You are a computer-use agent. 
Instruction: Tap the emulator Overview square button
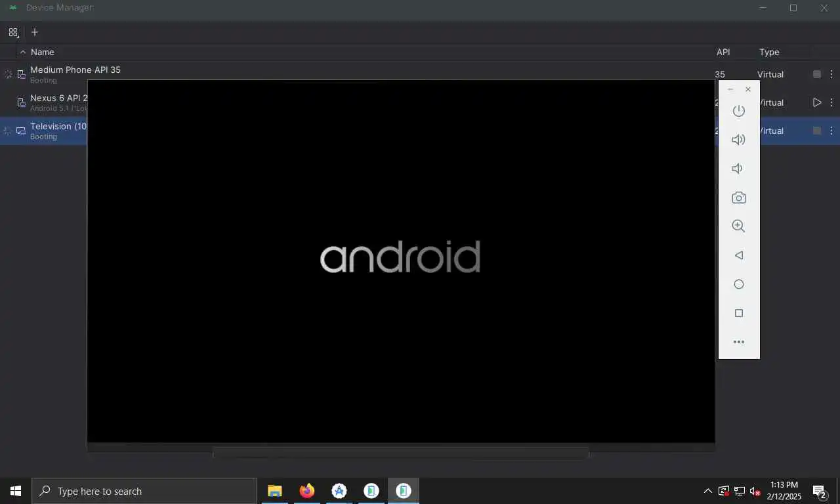(x=739, y=313)
